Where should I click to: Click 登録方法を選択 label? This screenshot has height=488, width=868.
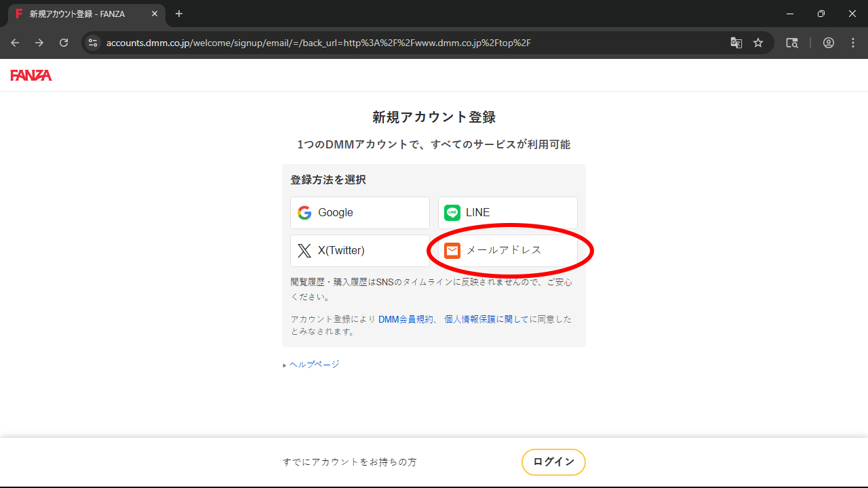coord(328,180)
